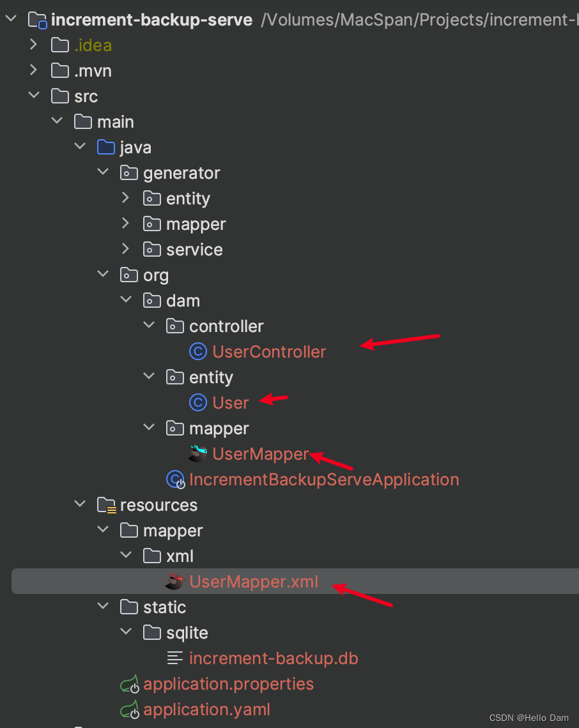
Task: Collapse the src folder
Action: point(34,95)
